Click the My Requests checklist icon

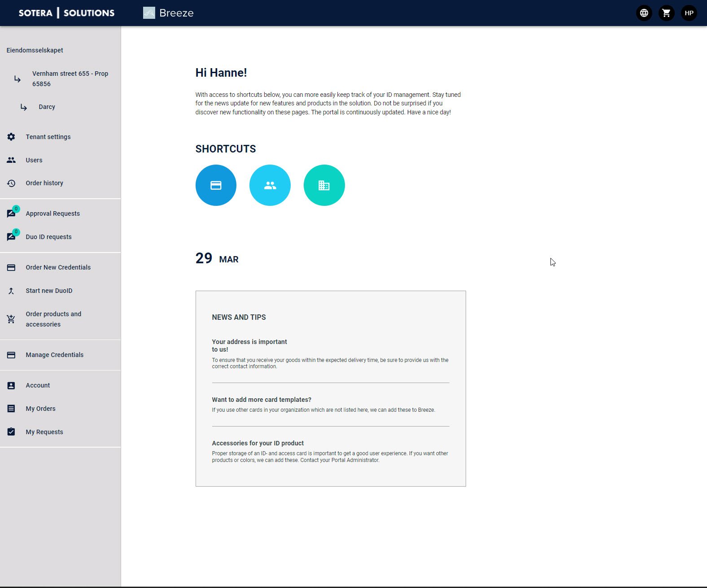[11, 432]
